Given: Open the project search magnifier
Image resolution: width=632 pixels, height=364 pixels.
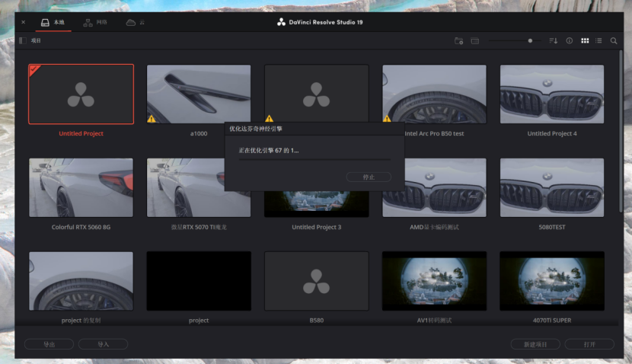Looking at the screenshot, I should tap(614, 40).
